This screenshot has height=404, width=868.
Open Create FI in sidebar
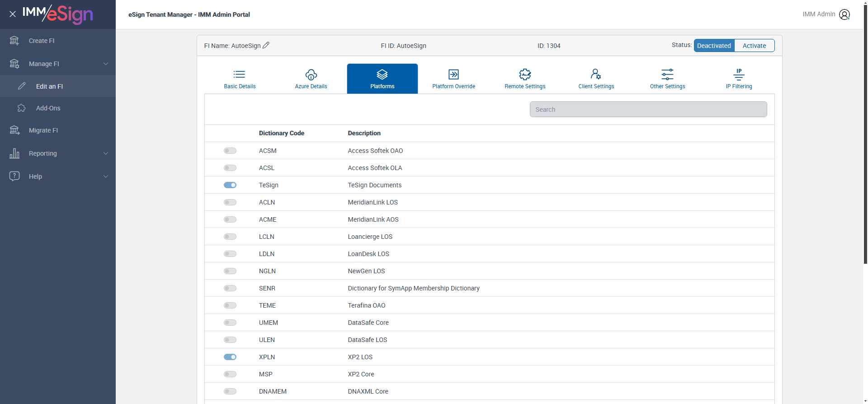(x=58, y=41)
